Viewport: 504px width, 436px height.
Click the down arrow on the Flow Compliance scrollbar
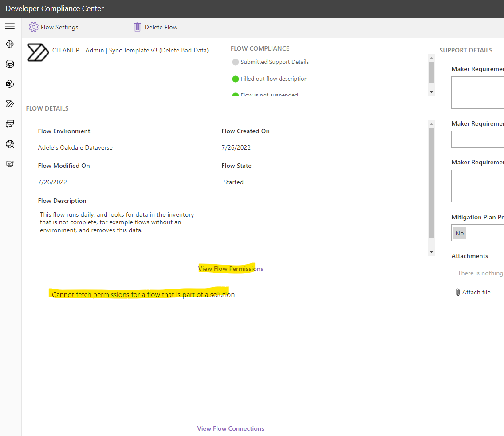[x=431, y=91]
